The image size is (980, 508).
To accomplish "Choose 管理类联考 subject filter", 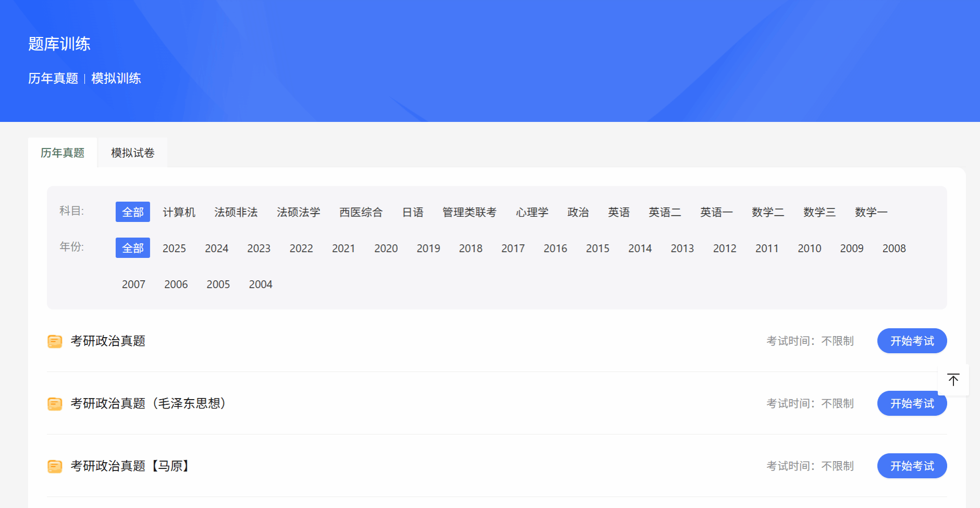I will [x=469, y=212].
